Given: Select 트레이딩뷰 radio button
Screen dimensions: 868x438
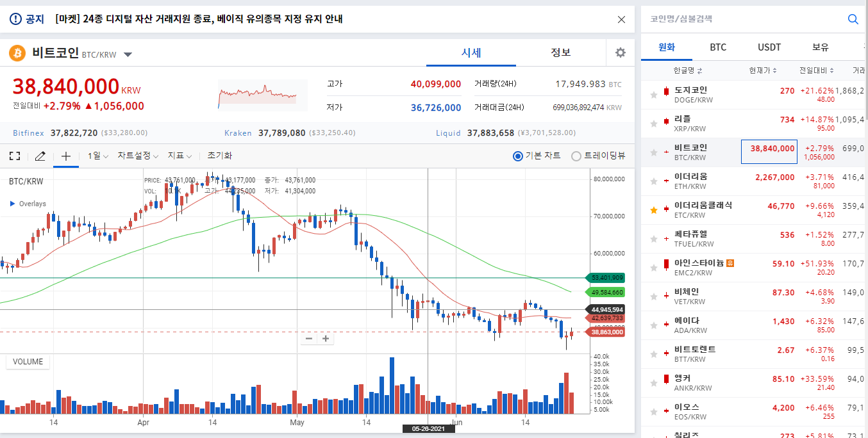Looking at the screenshot, I should (x=576, y=156).
